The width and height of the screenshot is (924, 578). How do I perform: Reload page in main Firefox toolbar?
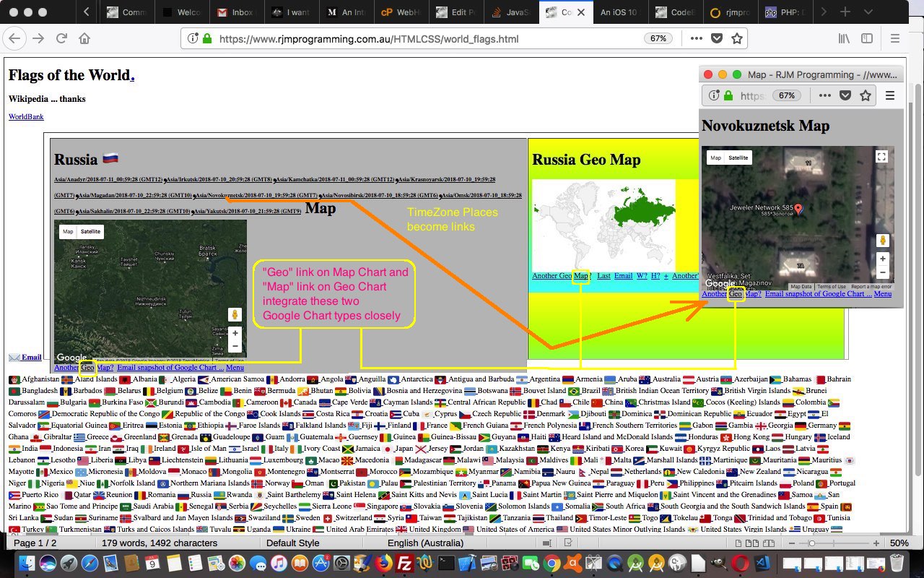tap(62, 38)
